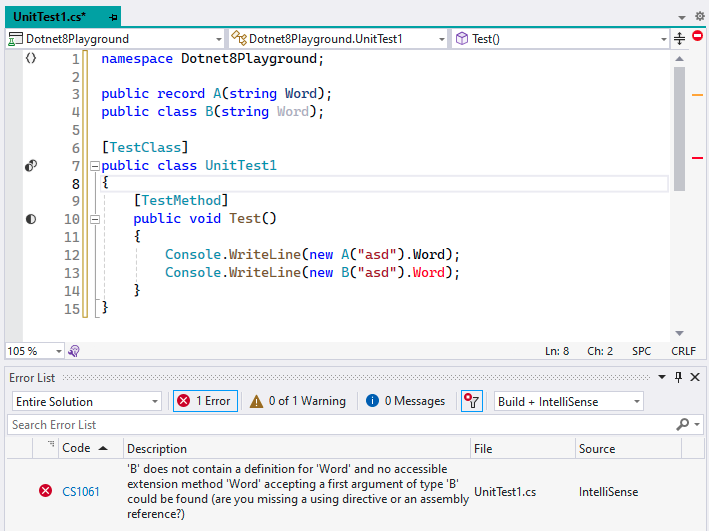The image size is (709, 531).
Task: Sort by the File column header
Action: [523, 448]
